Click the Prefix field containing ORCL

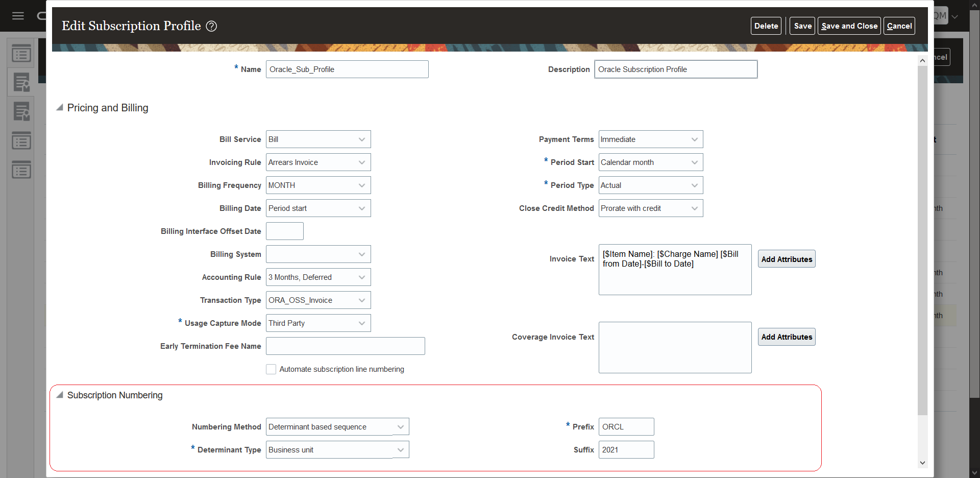pyautogui.click(x=626, y=427)
